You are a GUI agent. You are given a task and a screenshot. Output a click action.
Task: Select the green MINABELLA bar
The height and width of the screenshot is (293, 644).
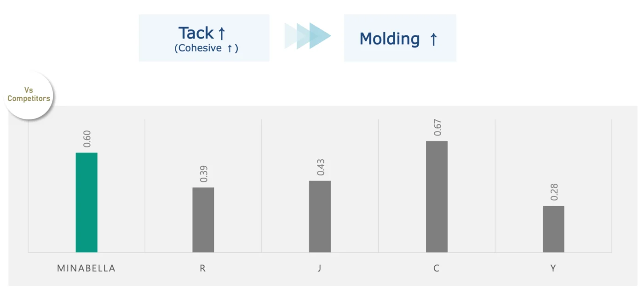point(86,203)
